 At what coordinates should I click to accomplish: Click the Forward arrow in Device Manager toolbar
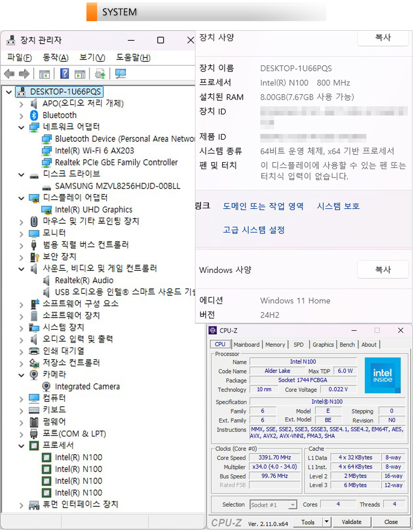24,73
